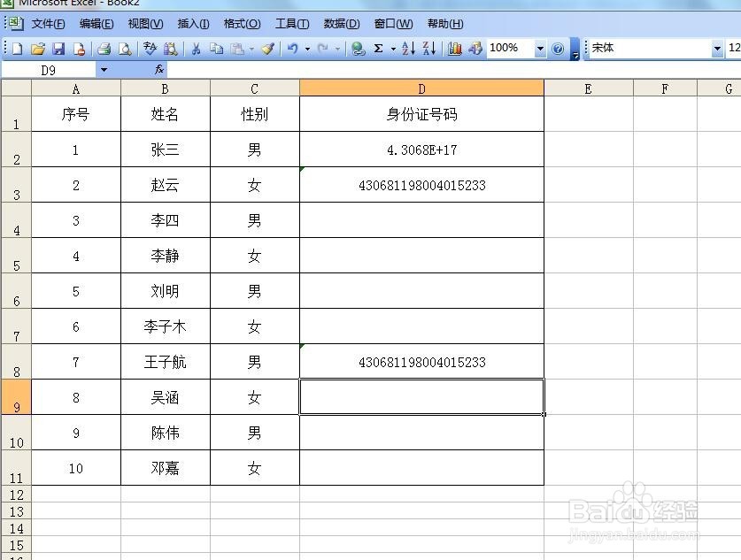
Task: Click the Name Box showing D9
Action: click(x=49, y=71)
